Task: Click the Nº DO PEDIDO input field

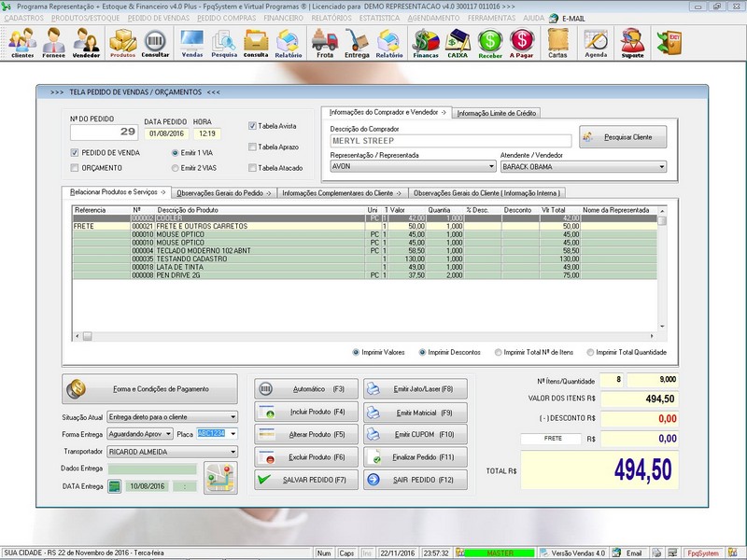Action: (x=104, y=133)
